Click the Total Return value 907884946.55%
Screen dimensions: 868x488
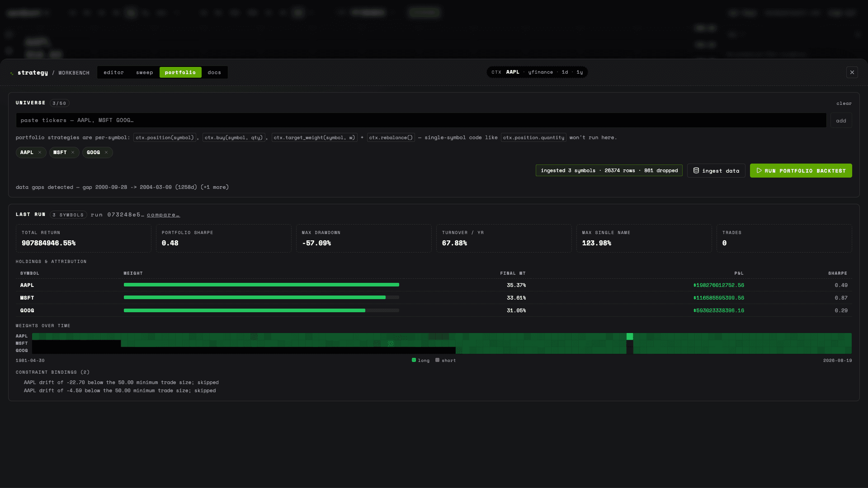pos(48,243)
